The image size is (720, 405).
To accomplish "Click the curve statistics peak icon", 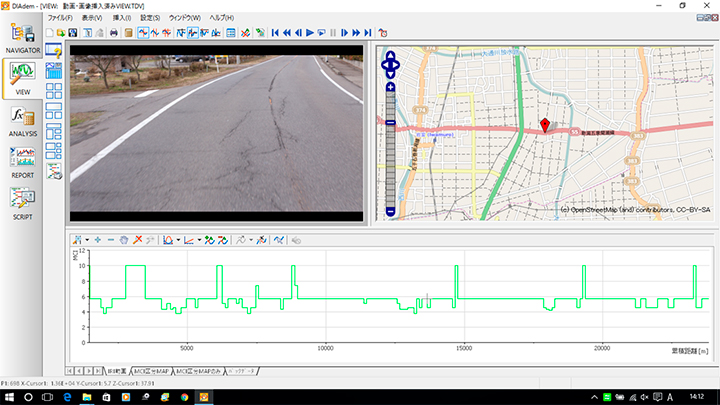I will click(168, 240).
